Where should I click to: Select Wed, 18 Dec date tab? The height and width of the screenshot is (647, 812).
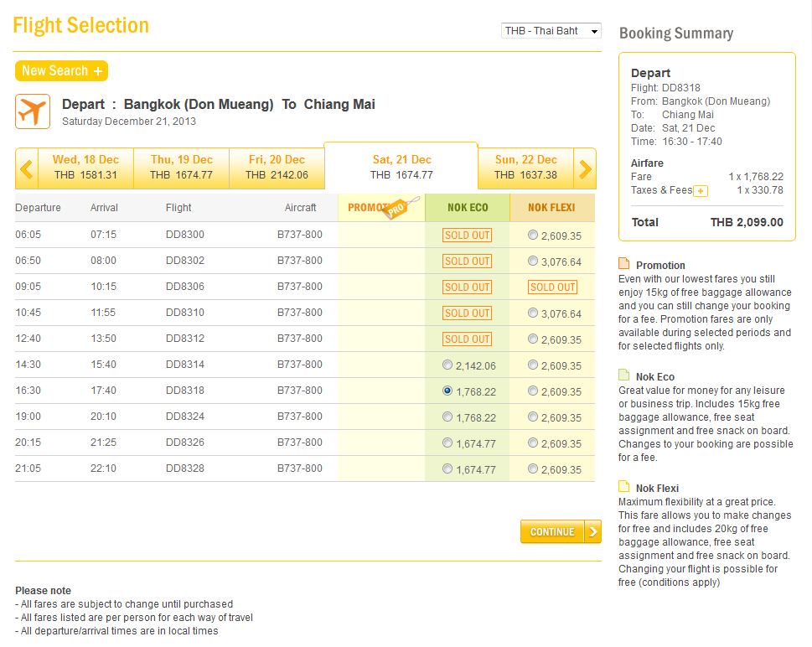[x=85, y=168]
